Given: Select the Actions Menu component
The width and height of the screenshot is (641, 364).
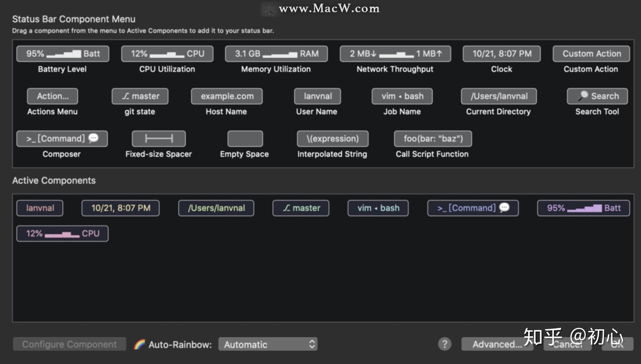Looking at the screenshot, I should coord(52,96).
